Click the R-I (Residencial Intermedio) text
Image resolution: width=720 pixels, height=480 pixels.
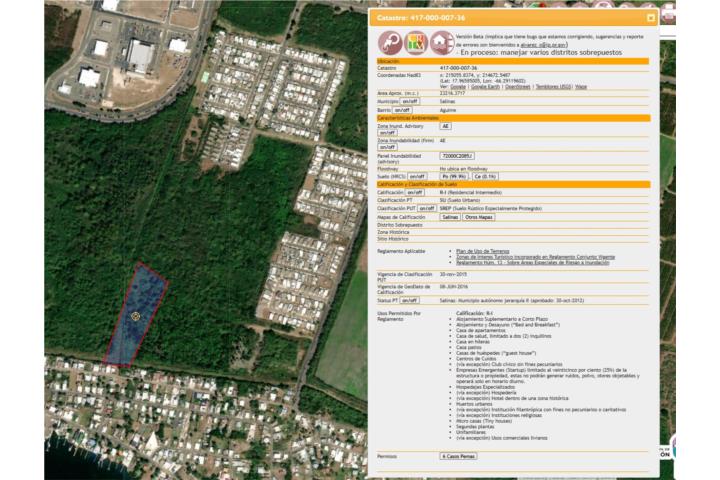[471, 192]
